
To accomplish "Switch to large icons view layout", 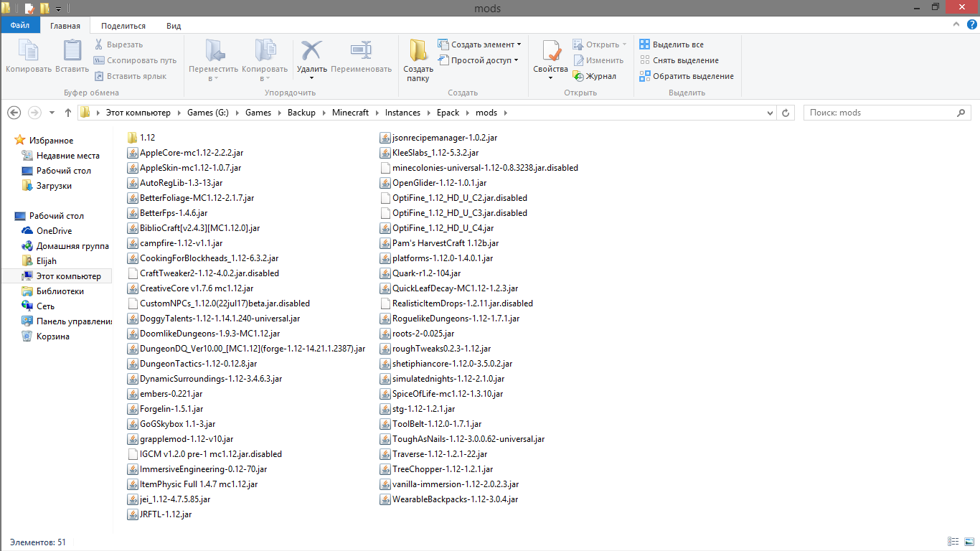I will (968, 542).
